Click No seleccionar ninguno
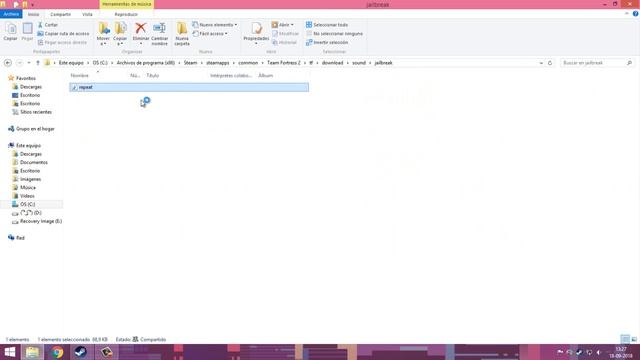640x360 pixels. click(334, 33)
